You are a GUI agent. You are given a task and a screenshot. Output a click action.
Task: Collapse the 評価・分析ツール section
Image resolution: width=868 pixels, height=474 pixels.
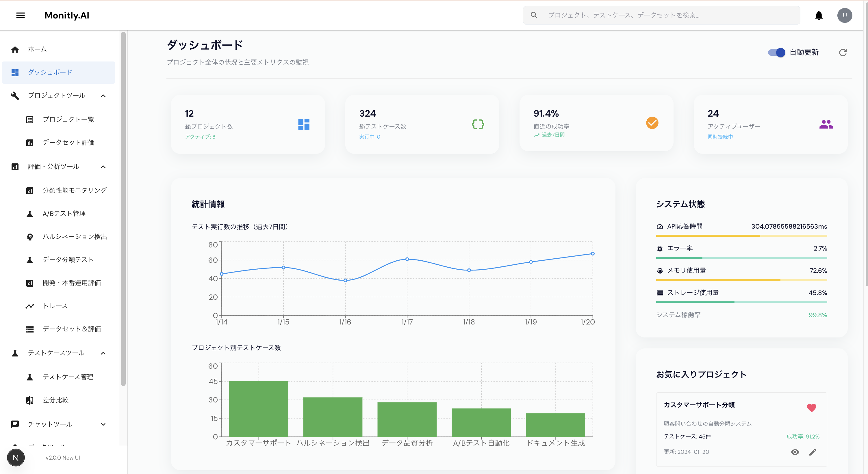coord(103,167)
